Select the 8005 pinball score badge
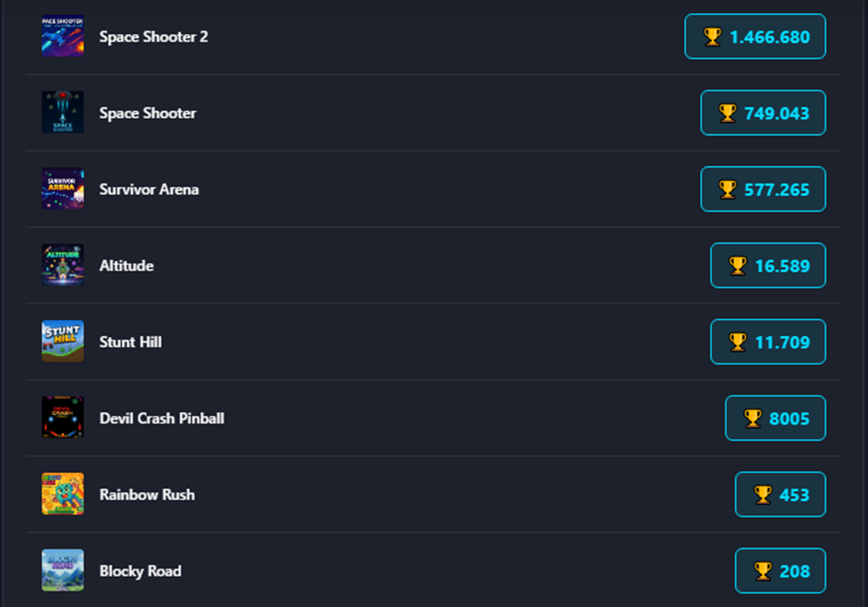Viewport: 868px width, 607px height. tap(776, 418)
